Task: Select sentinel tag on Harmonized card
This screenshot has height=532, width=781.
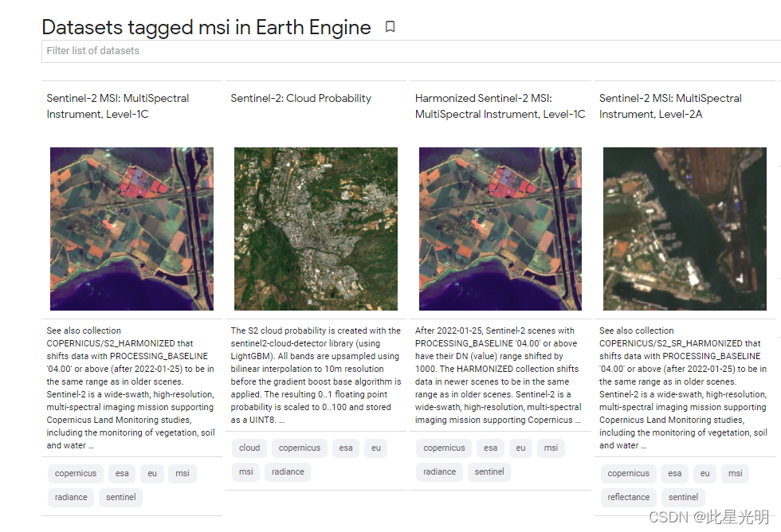Action: tap(489, 471)
